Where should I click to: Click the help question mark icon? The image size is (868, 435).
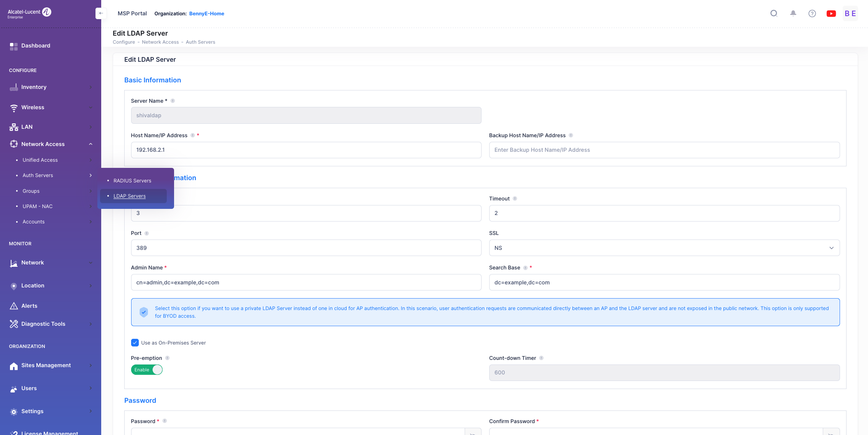[x=812, y=13]
